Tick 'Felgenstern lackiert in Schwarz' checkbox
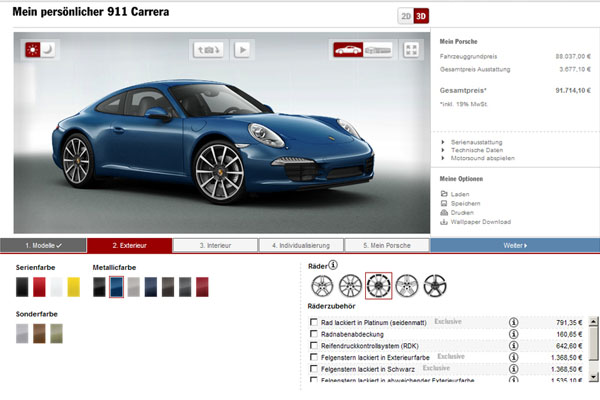The height and width of the screenshot is (400, 600). click(315, 368)
